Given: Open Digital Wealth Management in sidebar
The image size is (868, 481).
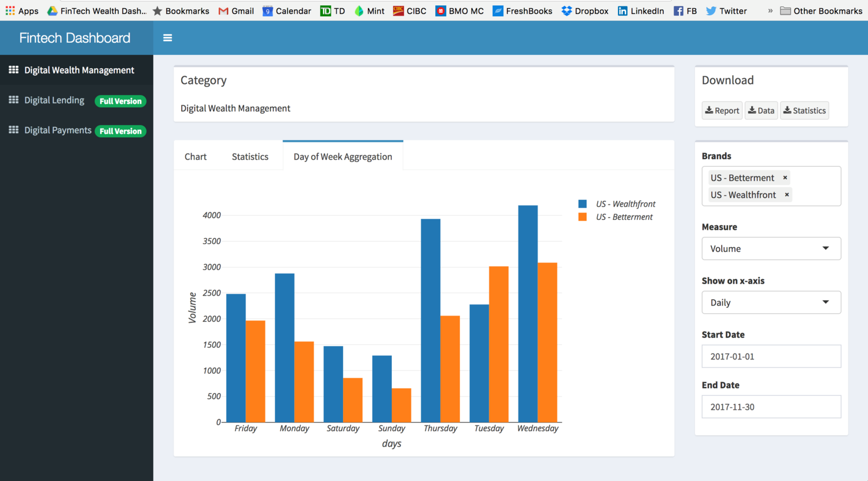Looking at the screenshot, I should 76,70.
